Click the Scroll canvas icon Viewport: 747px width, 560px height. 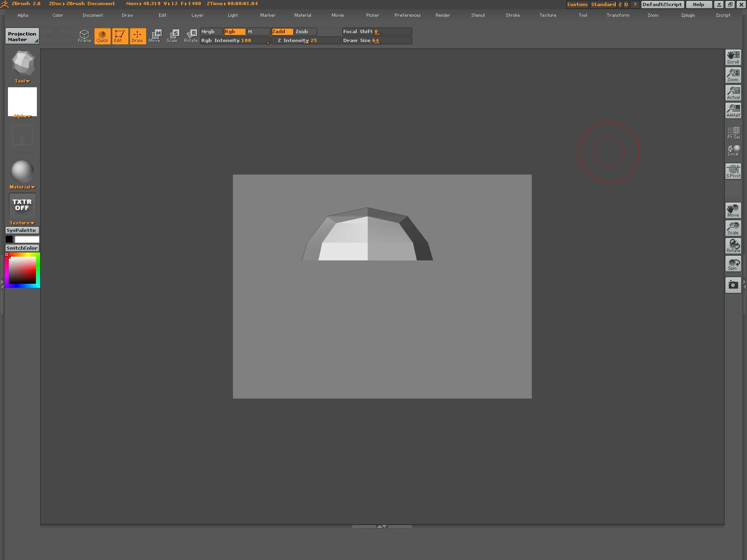click(733, 57)
